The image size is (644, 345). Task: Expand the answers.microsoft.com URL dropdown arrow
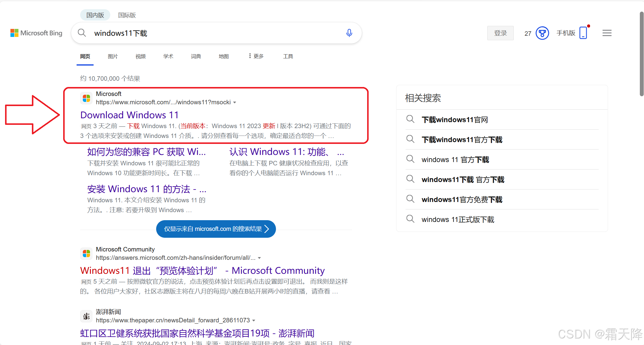(260, 258)
